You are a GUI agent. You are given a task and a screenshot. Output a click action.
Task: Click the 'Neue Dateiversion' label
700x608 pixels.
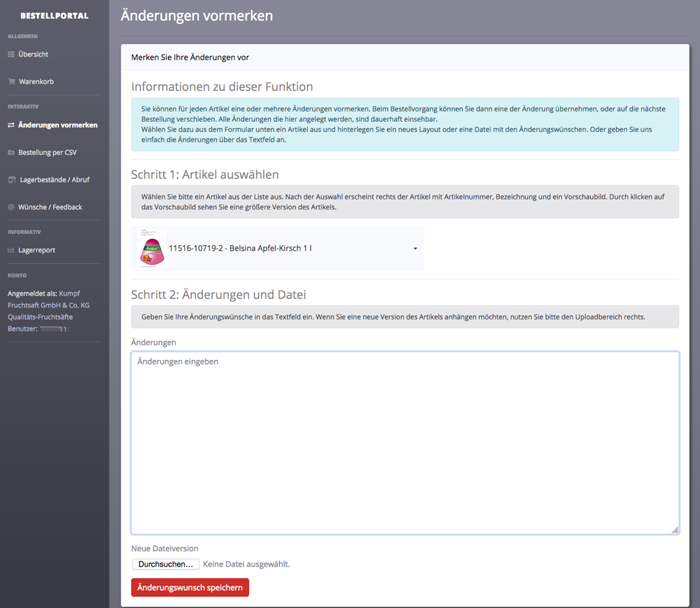coord(164,548)
